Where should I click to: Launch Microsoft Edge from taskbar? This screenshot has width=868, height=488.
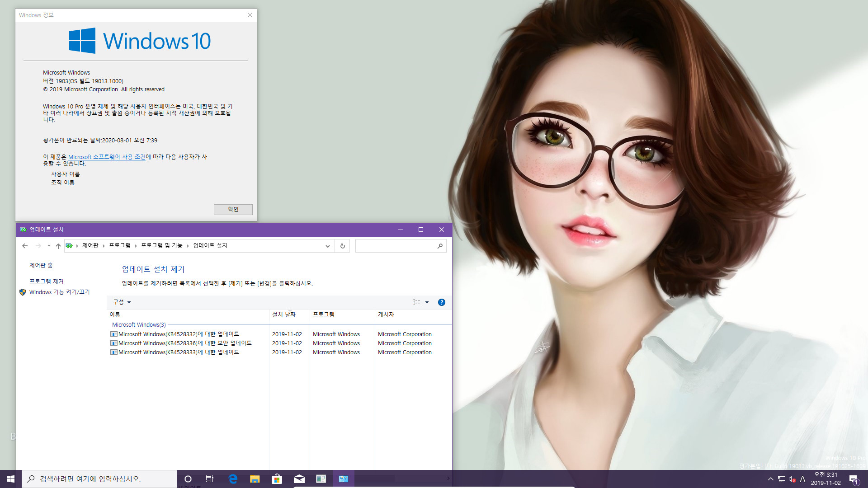click(233, 479)
